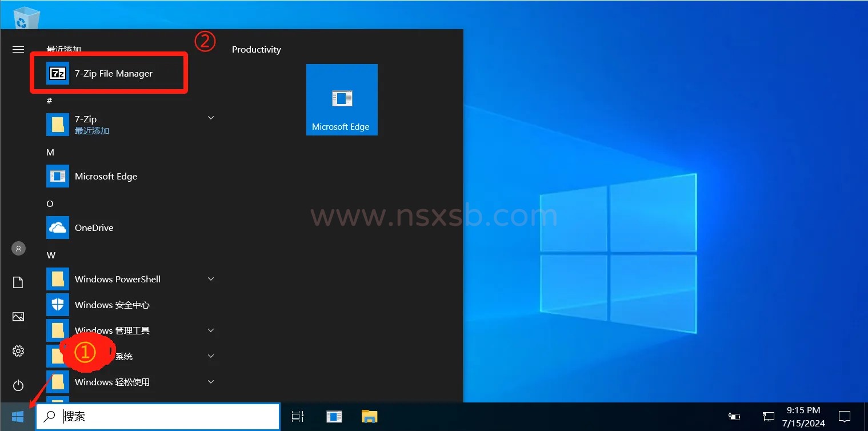Select the Productivity tile group header

257,50
